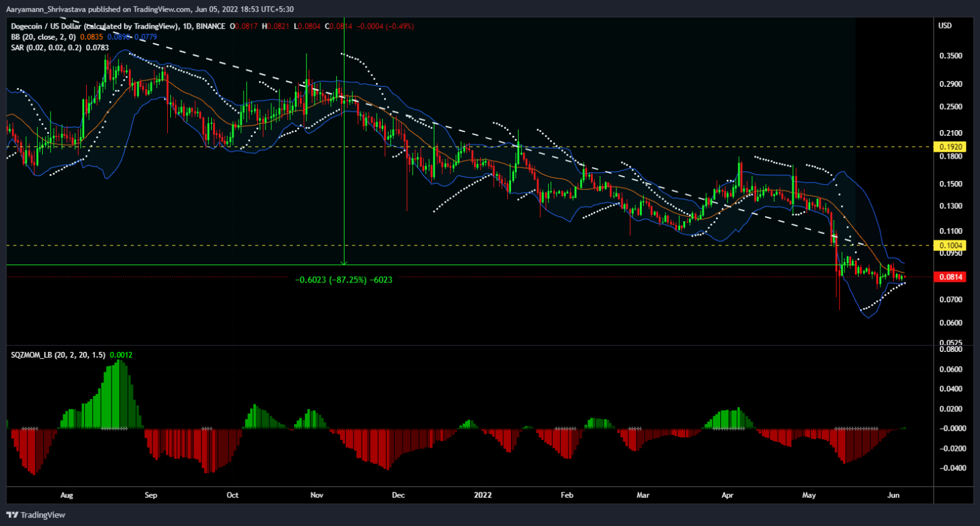Screen dimensions: 980x526
Task: Select the BB (20, close, 2, 0) indicator legend
Action: [x=43, y=37]
